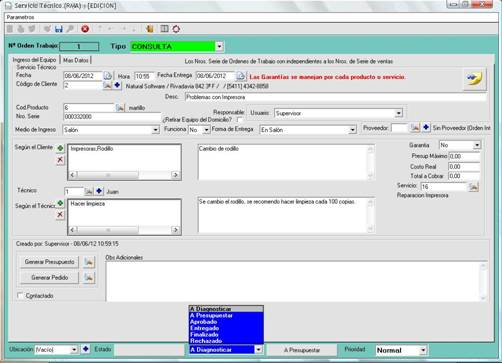Viewport: 502px width, 363px height.
Task: Click the Cambio de rodillo text box
Action: (286, 162)
